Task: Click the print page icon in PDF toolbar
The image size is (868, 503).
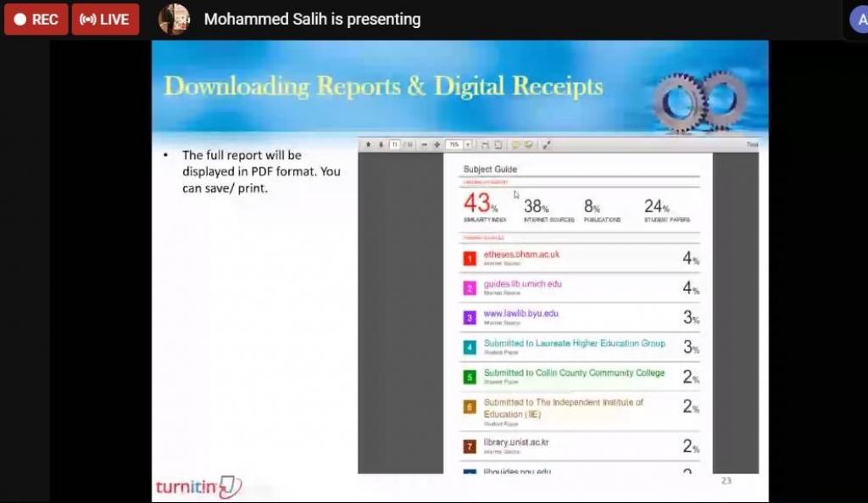Action: point(498,145)
